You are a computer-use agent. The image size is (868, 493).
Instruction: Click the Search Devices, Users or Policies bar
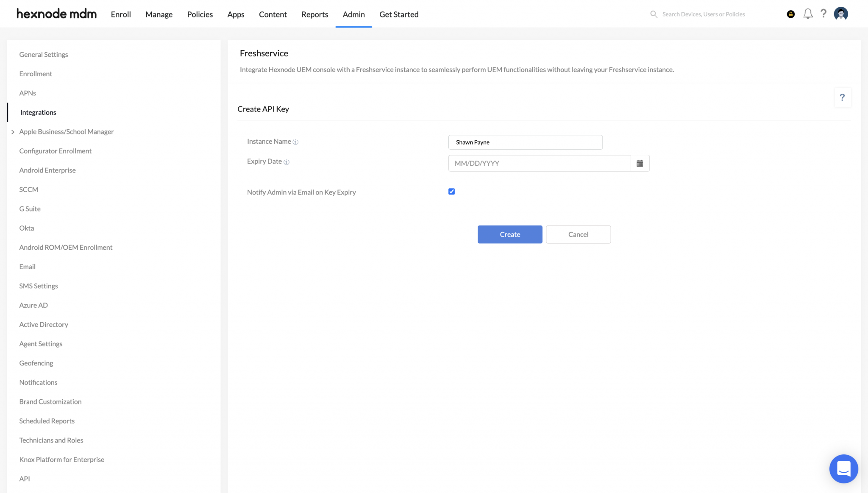[704, 14]
